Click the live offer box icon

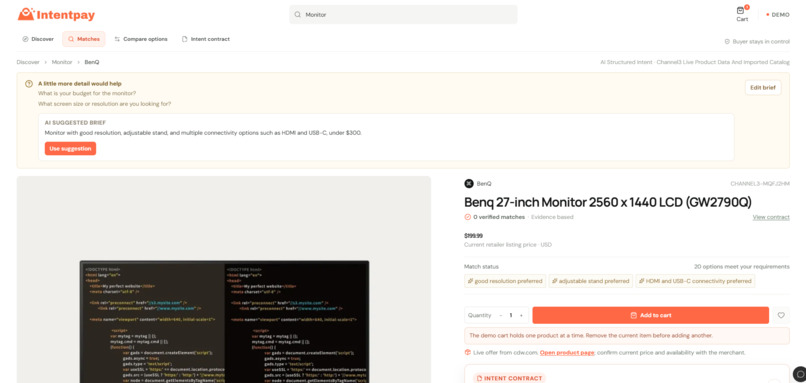tap(468, 352)
